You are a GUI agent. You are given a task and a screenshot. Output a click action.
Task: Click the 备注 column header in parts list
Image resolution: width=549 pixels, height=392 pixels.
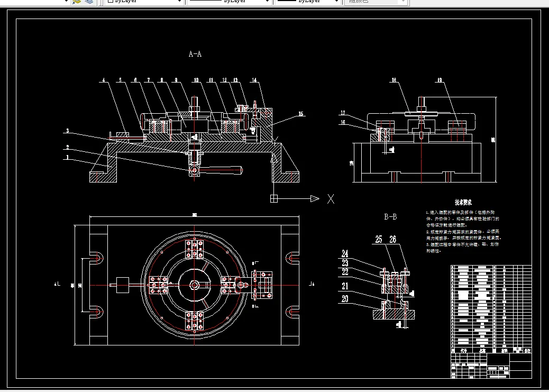click(x=527, y=350)
